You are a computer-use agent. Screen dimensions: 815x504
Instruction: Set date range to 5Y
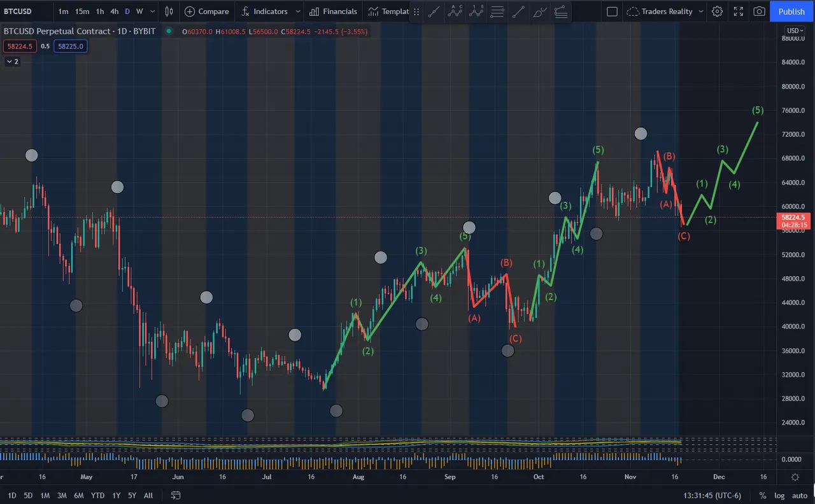pyautogui.click(x=132, y=495)
